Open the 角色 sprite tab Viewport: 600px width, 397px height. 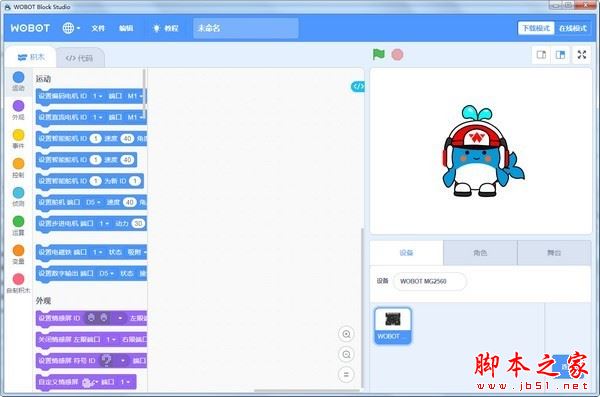(480, 253)
